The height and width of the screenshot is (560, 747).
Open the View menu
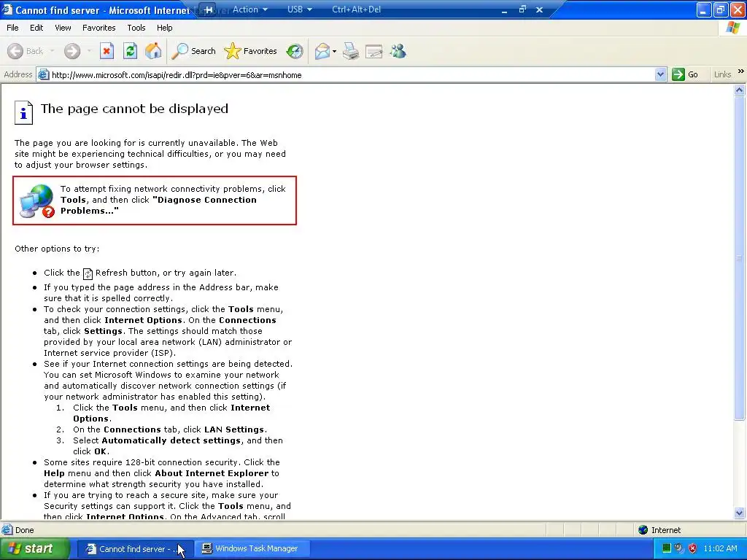[63, 28]
